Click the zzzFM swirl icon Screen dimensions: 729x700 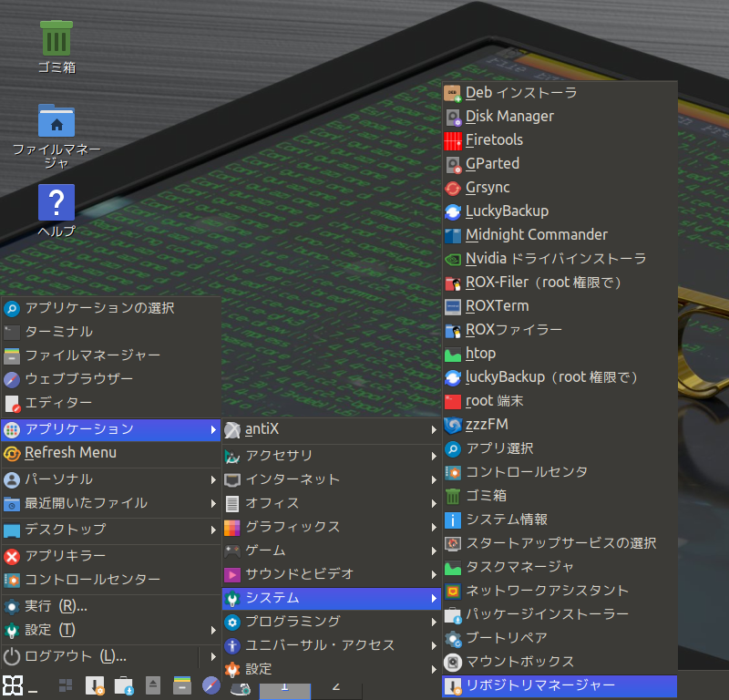452,425
